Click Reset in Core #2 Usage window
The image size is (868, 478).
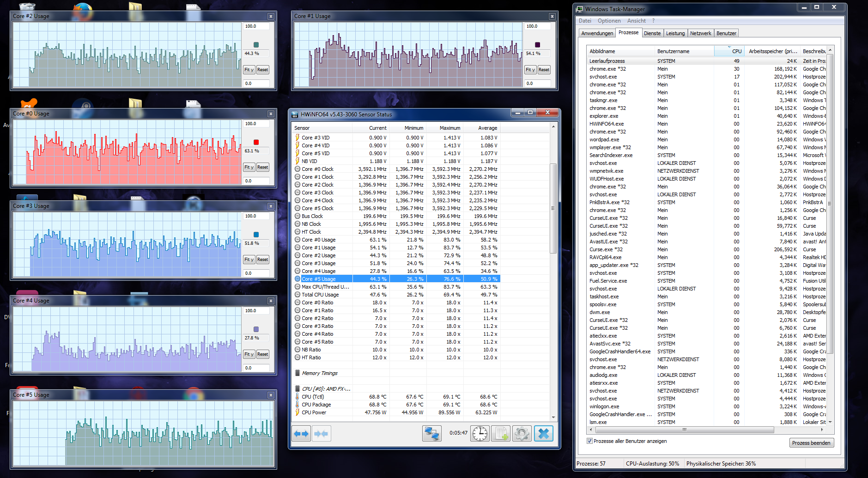[263, 70]
